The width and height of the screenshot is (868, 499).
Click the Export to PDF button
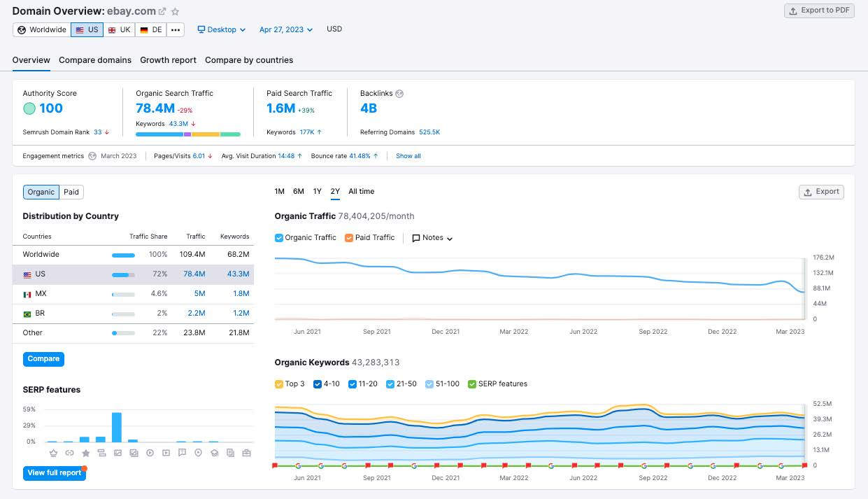pyautogui.click(x=819, y=10)
